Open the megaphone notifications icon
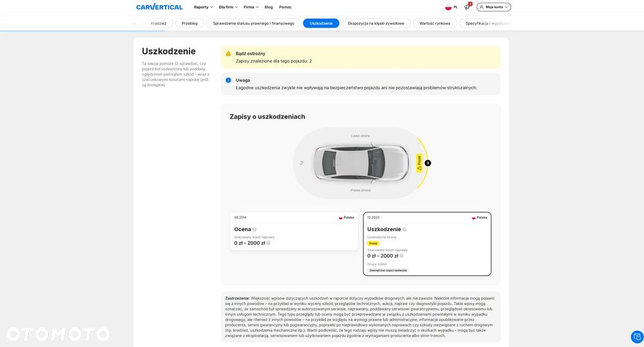644x347 pixels. (x=467, y=7)
